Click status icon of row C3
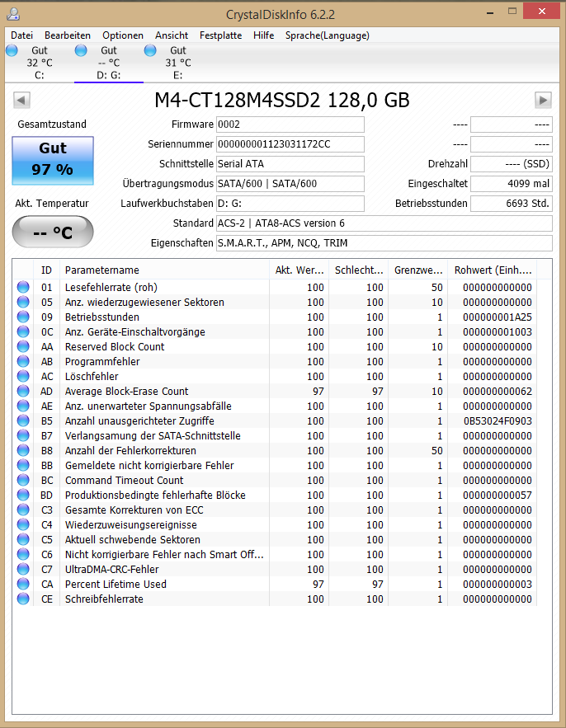The image size is (566, 728). click(23, 510)
